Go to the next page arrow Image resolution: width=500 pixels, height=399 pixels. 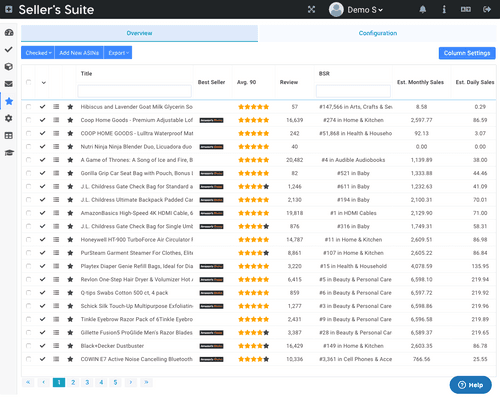click(x=131, y=382)
